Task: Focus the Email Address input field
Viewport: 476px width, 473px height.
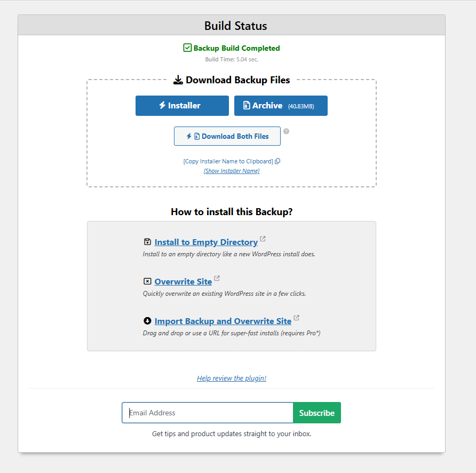Action: (x=208, y=413)
